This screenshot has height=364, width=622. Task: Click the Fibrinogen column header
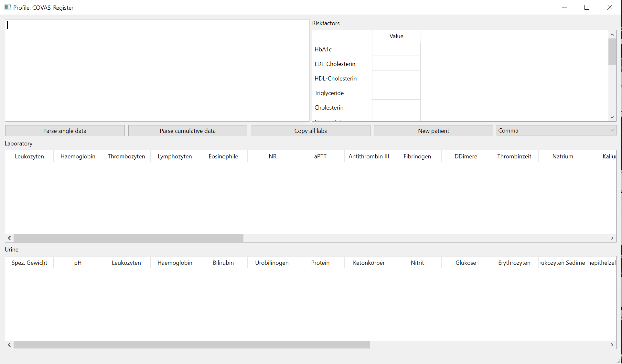pos(417,156)
